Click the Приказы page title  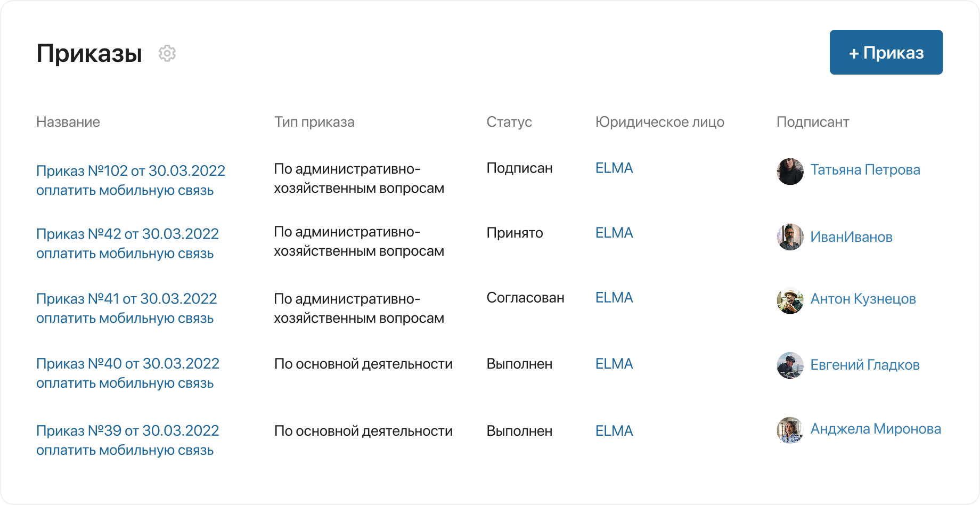[88, 52]
